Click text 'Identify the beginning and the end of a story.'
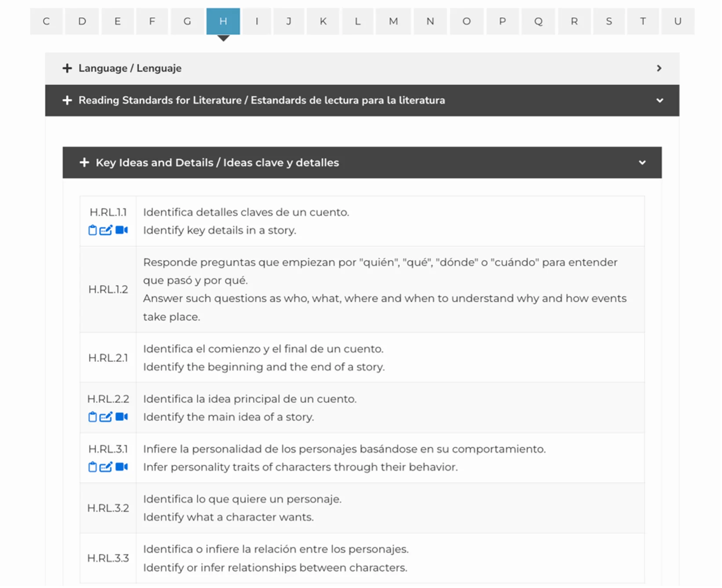Viewport: 722px width, 588px height. coord(264,367)
